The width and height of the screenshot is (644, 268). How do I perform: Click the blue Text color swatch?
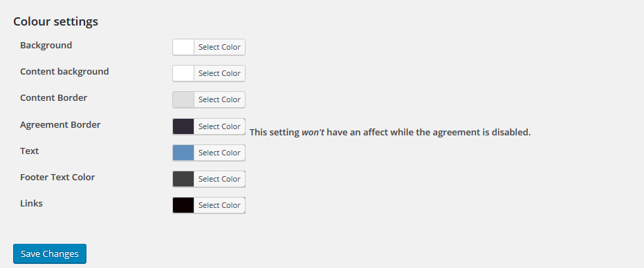pos(183,153)
